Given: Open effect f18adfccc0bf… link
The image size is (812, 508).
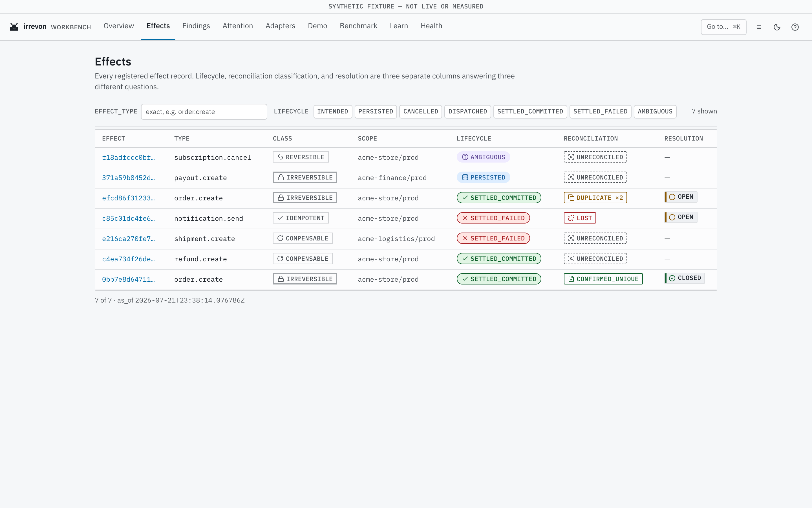Looking at the screenshot, I should coord(129,157).
